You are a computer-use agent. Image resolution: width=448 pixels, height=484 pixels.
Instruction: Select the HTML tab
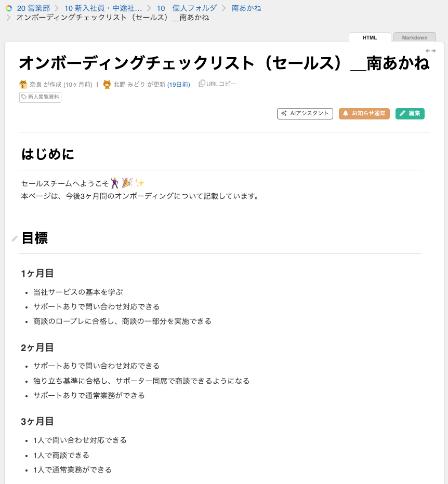click(x=370, y=37)
